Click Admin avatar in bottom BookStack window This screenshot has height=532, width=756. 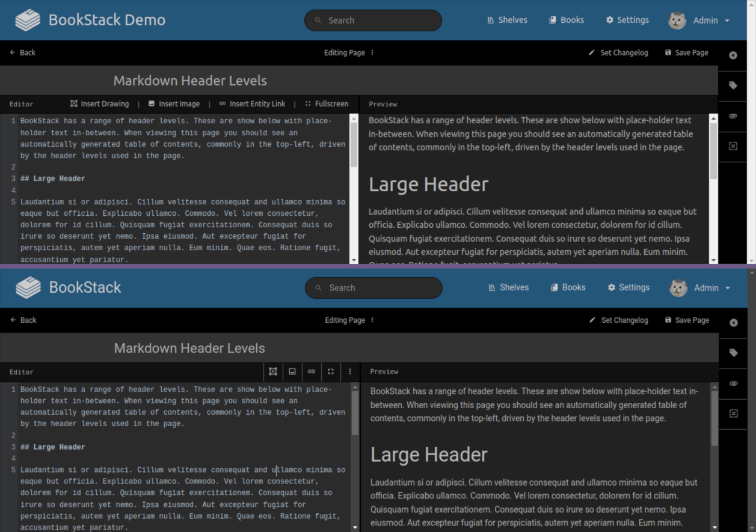click(678, 288)
